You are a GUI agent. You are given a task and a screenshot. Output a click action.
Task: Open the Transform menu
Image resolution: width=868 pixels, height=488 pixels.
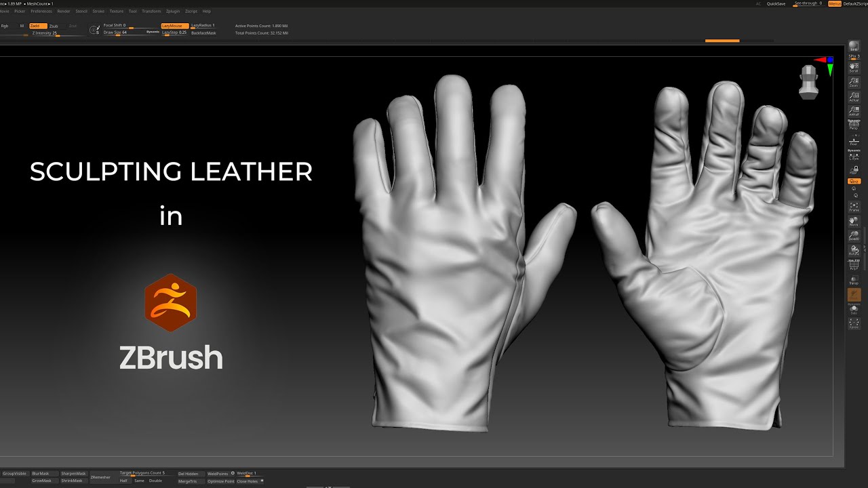tap(151, 12)
